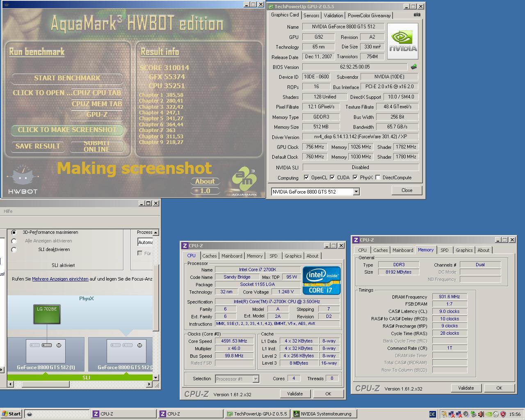Switch to the Validation tab in GPU-Z
525x420 pixels.
(333, 16)
